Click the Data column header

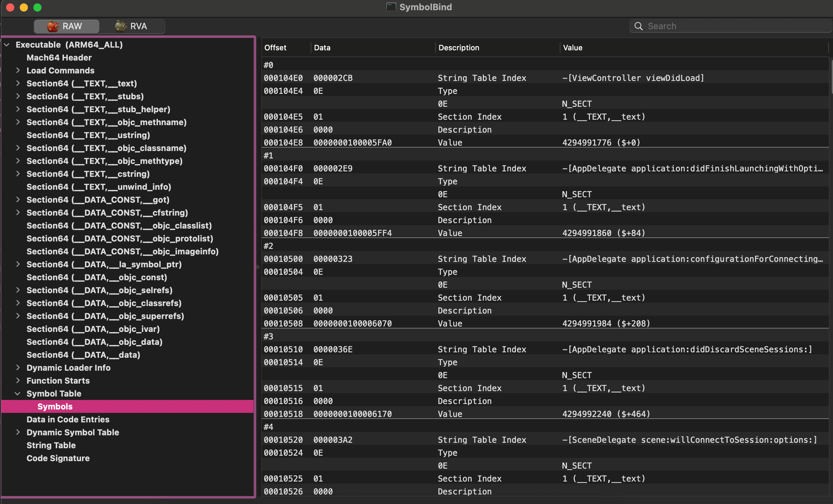coord(373,48)
